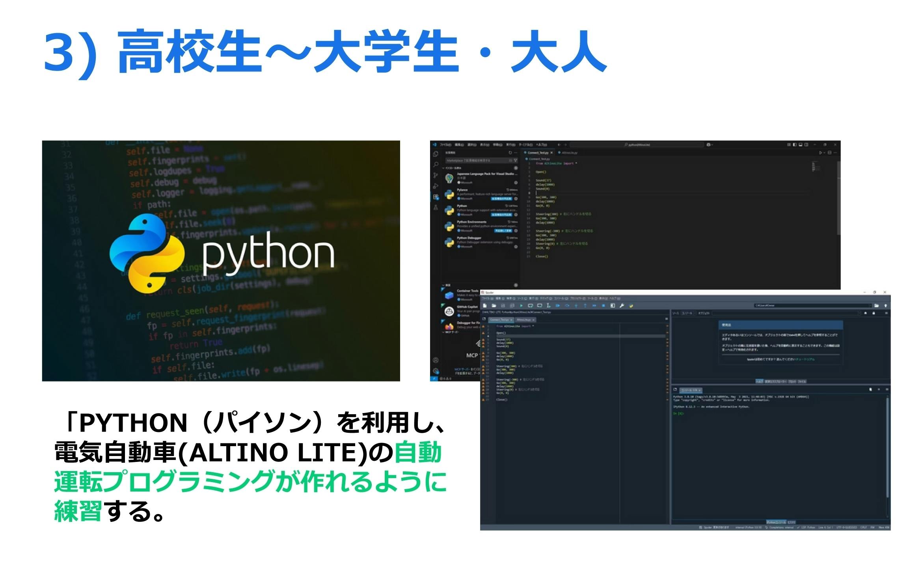The image size is (924, 572).
Task: Toggle Spyder maximize current pane icon
Action: 612,306
